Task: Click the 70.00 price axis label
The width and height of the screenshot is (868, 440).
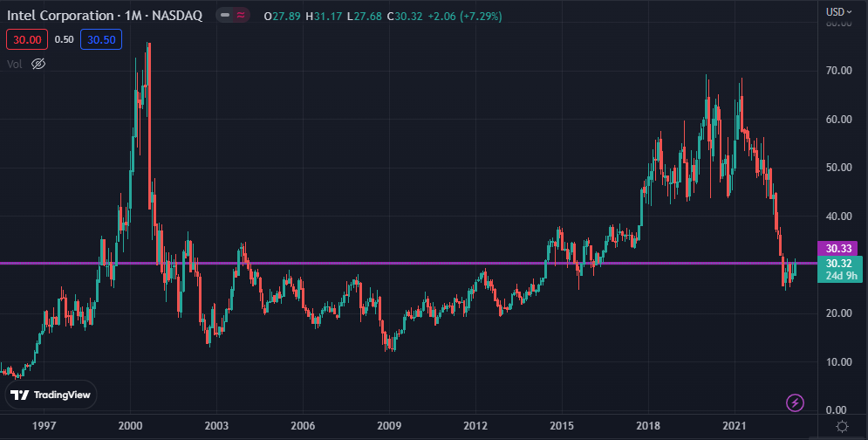Action: (839, 71)
